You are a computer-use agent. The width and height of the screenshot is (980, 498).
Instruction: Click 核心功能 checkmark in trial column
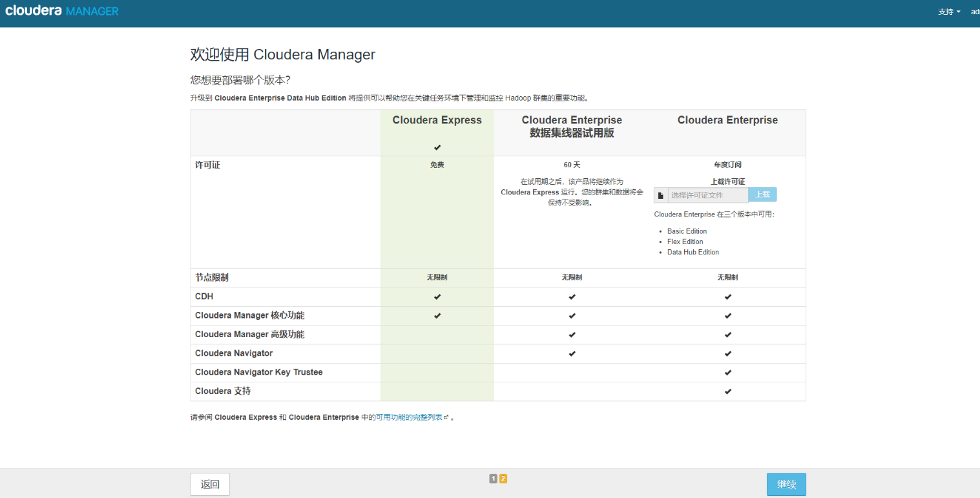[572, 316]
